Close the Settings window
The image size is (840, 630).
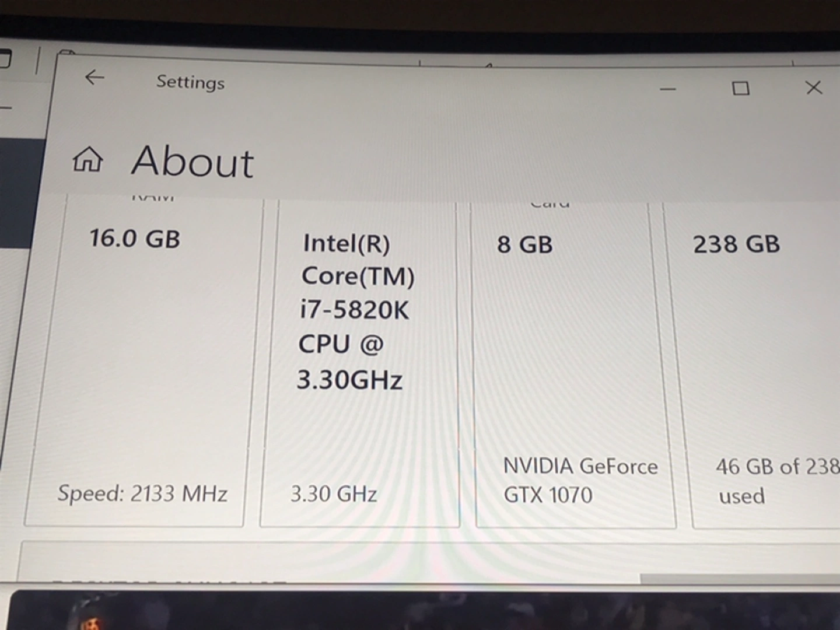813,88
